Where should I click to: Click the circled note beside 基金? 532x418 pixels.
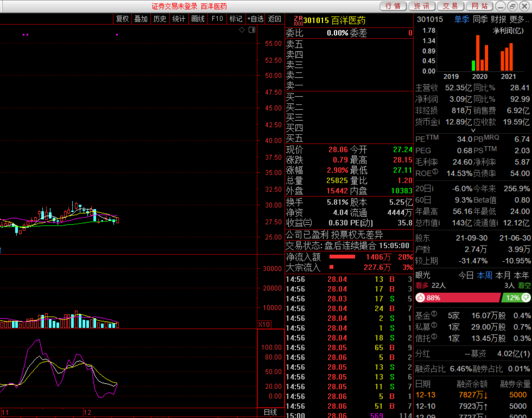pyautogui.click(x=434, y=314)
